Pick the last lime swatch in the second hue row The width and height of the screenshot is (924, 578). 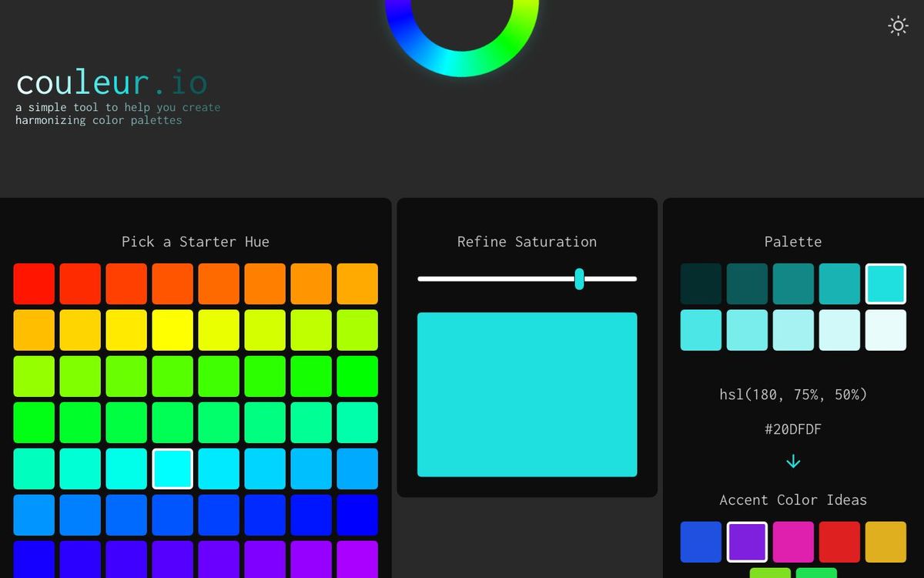tap(357, 330)
